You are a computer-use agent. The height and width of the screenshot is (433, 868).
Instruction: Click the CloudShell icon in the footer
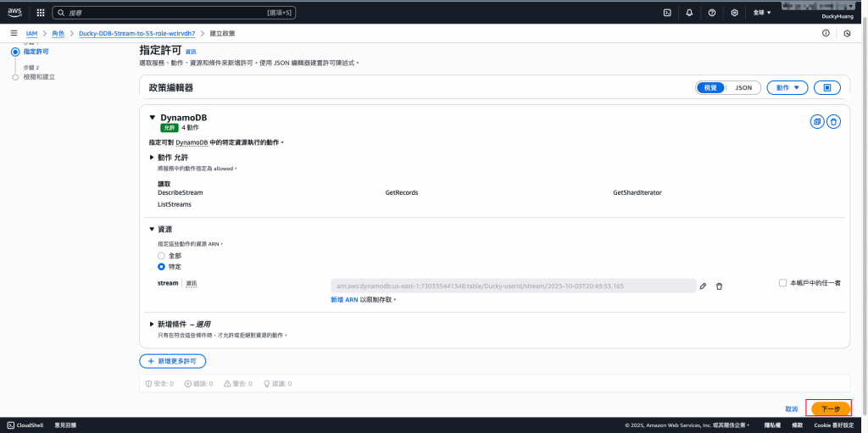point(10,425)
